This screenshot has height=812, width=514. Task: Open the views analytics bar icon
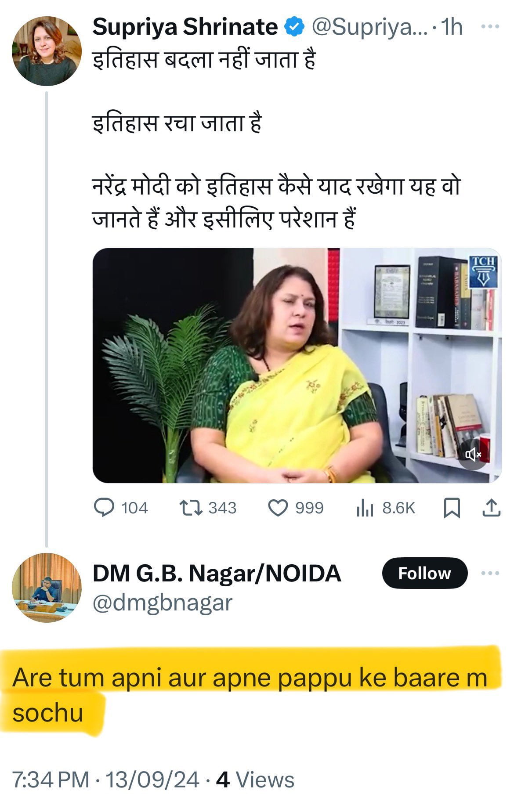365,508
